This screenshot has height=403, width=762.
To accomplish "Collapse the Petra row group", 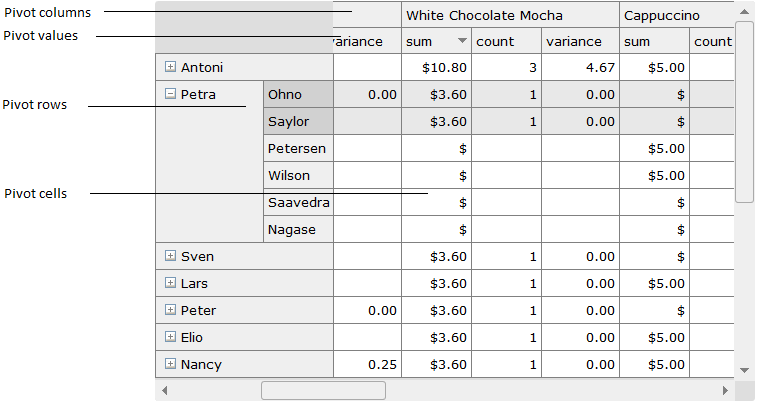I will [170, 95].
